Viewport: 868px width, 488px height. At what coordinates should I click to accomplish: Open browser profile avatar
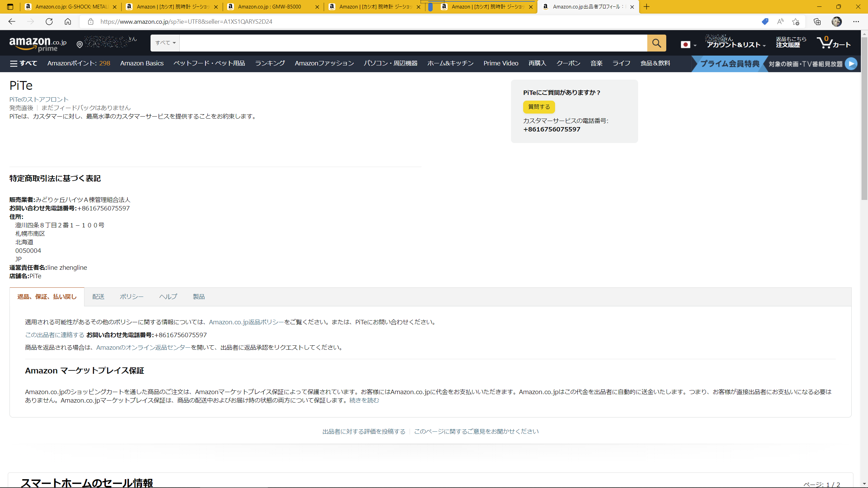tap(836, 22)
